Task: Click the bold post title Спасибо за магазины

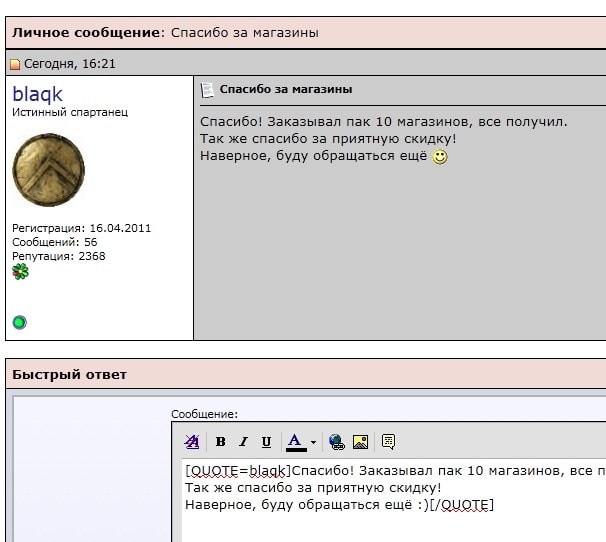Action: click(286, 89)
